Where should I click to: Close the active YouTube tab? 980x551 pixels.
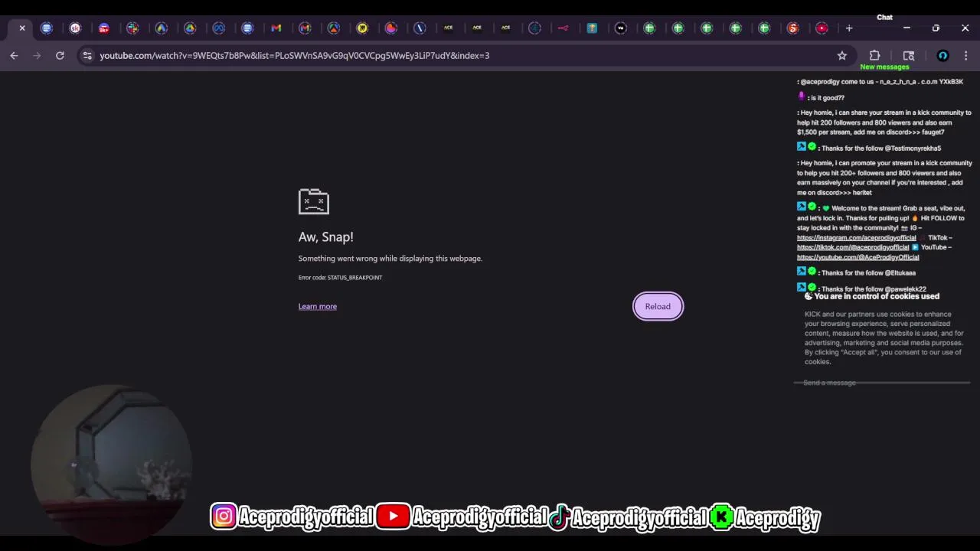click(22, 28)
